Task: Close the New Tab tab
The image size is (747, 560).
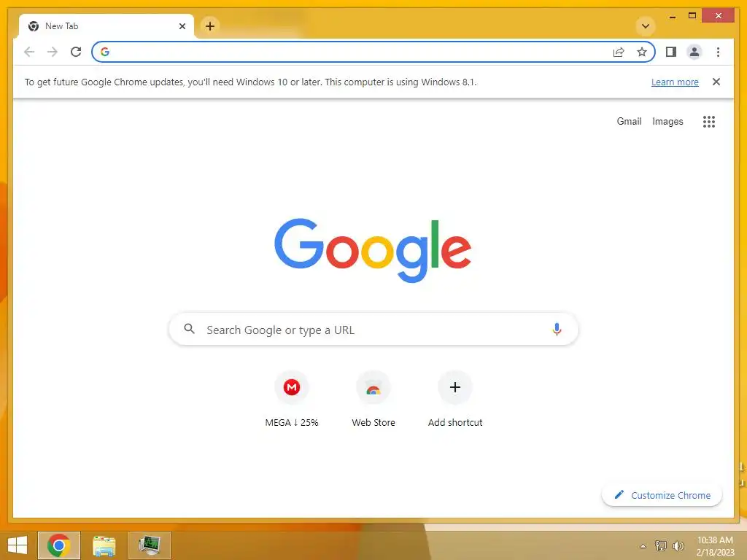Action: pyautogui.click(x=182, y=26)
